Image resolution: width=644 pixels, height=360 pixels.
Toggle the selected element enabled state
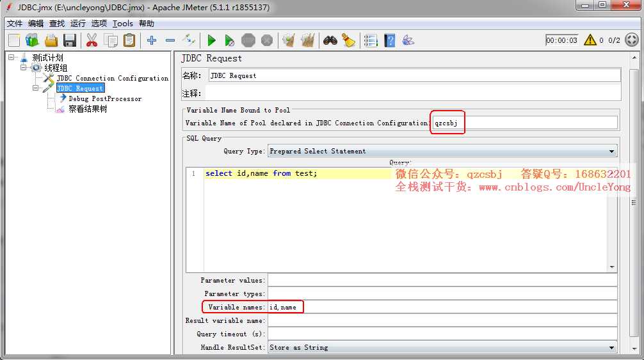coord(188,40)
